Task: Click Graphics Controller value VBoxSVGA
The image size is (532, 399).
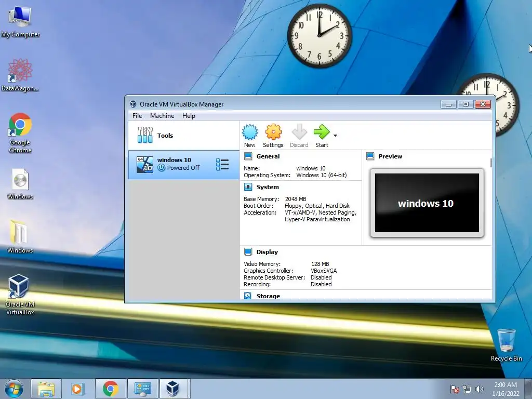Action: click(x=324, y=270)
